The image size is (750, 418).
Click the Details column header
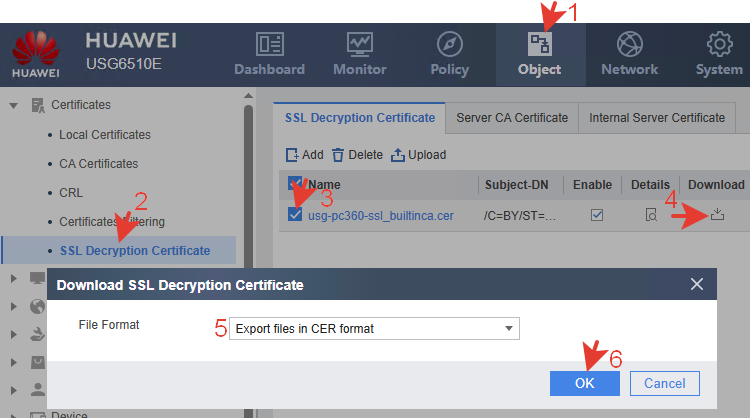tap(650, 185)
